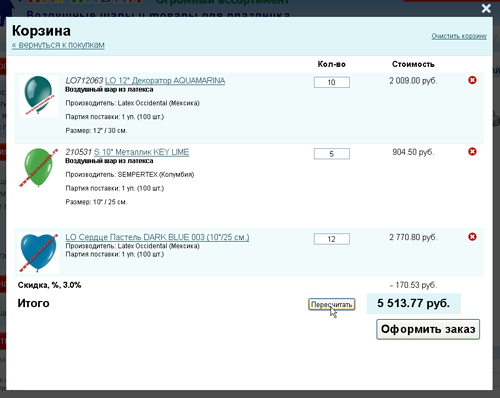Close the cart popup with X
Viewport: 500px width, 398px height.
486,8
